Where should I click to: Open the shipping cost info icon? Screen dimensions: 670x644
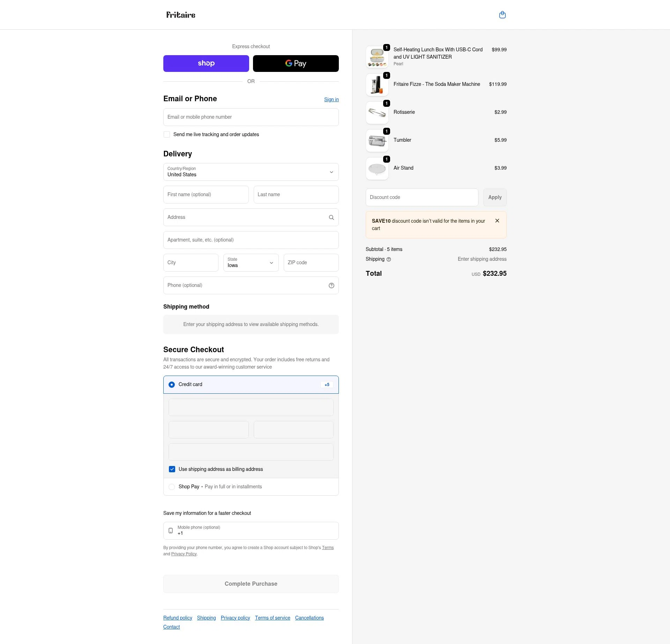click(389, 259)
